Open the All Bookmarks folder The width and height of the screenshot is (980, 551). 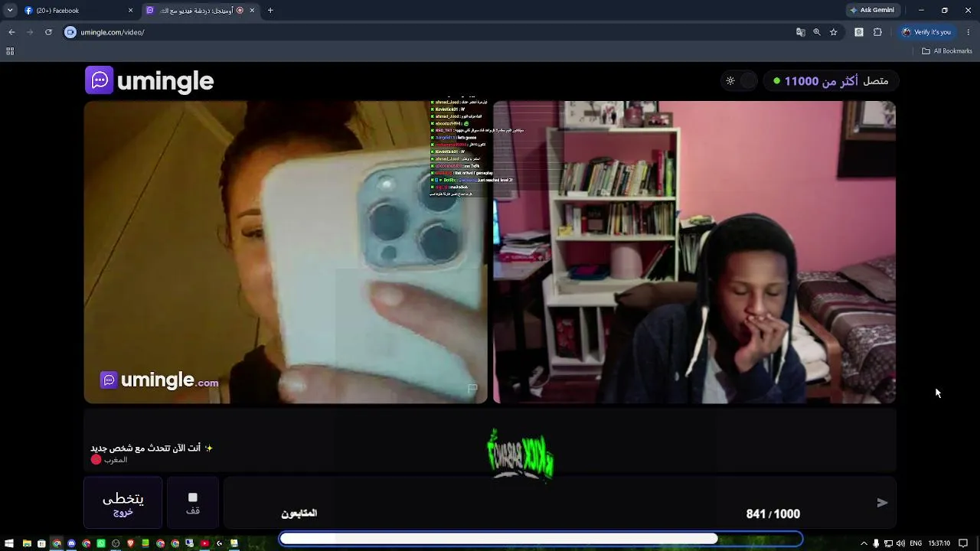pos(947,51)
